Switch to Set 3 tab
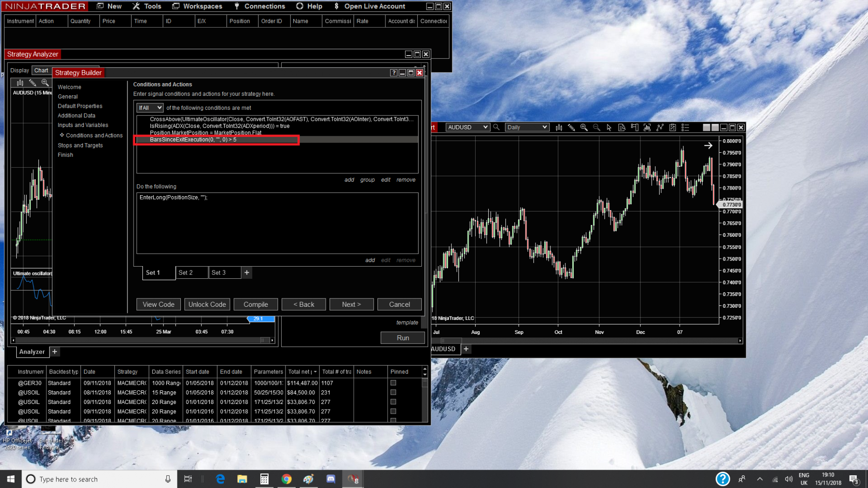 coord(225,273)
